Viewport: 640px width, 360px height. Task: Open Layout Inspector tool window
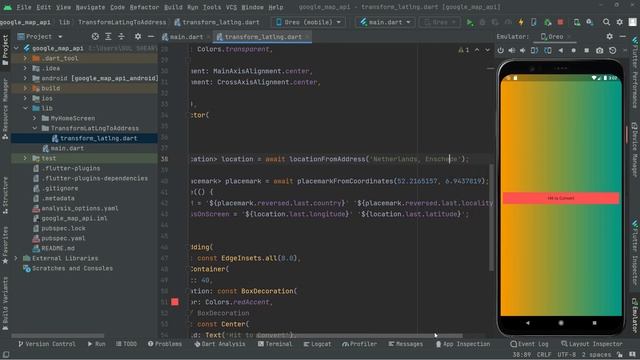pyautogui.click(x=591, y=344)
